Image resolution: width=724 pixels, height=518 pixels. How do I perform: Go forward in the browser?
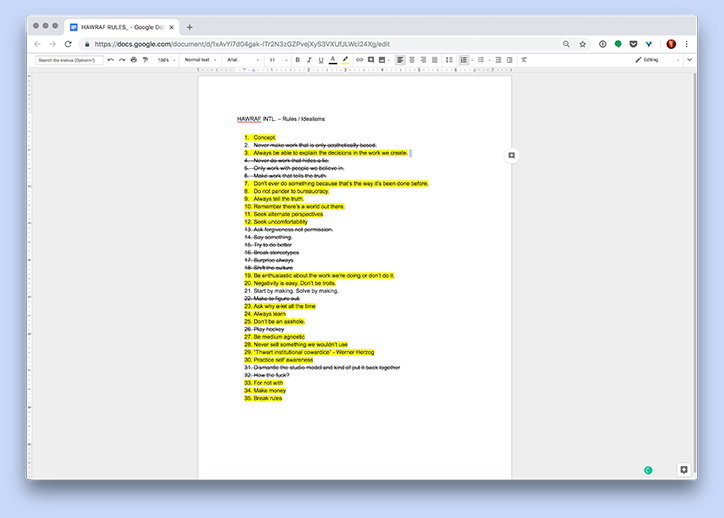tap(53, 44)
